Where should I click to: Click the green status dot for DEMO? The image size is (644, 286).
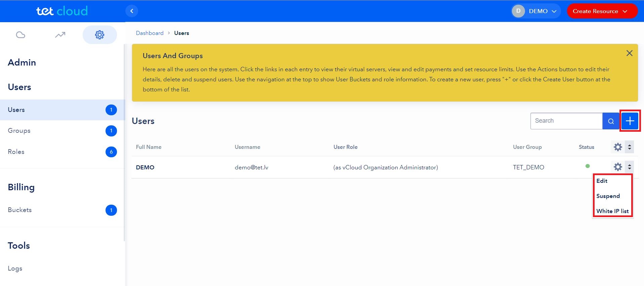click(588, 166)
